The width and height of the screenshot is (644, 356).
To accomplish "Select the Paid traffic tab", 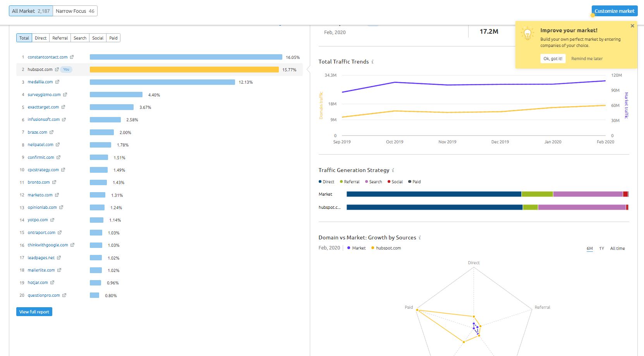I will (113, 38).
